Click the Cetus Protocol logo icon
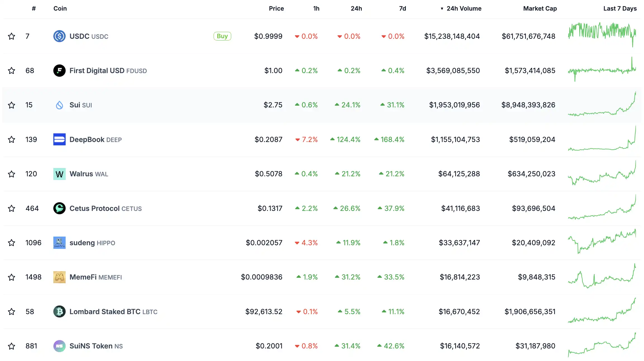The width and height of the screenshot is (644, 361). [x=59, y=208]
